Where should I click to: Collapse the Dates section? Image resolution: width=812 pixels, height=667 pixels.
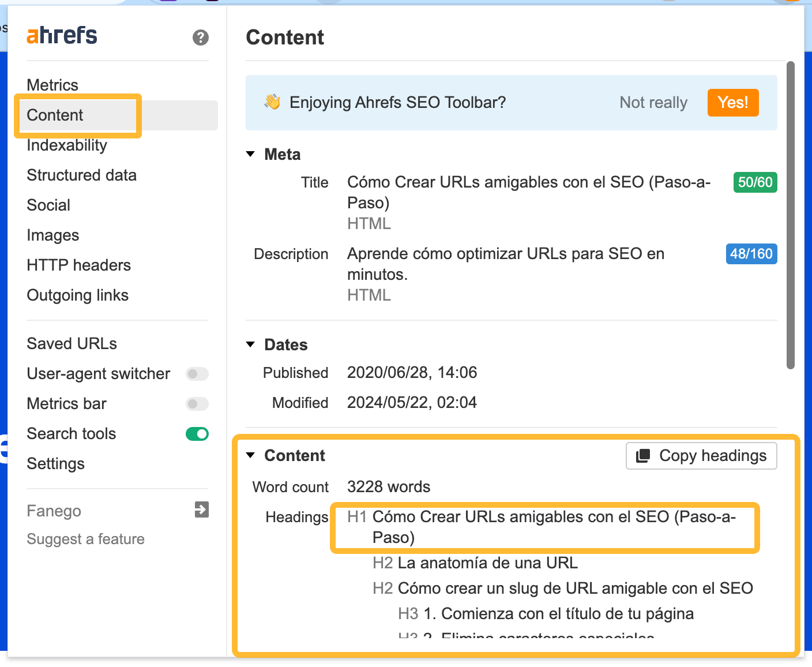pos(250,344)
